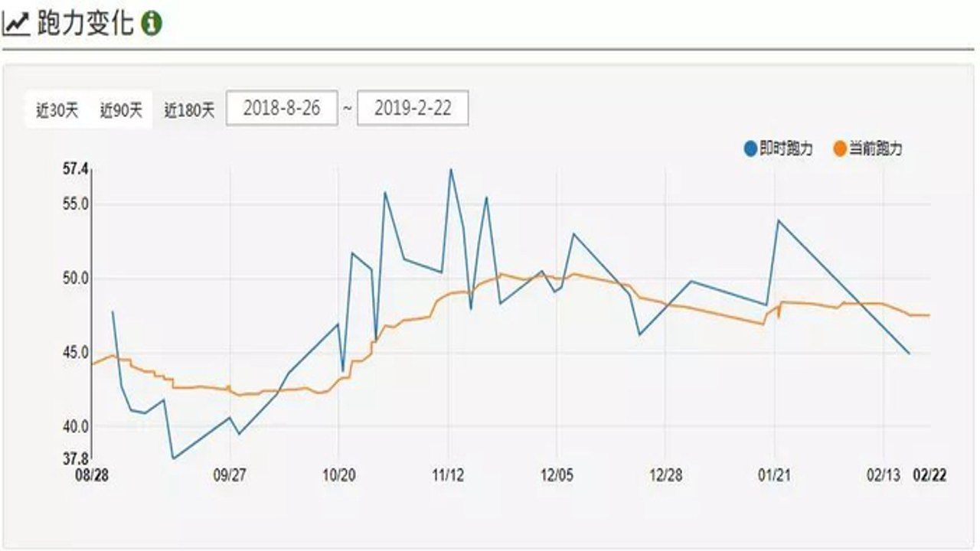Screen dimensions: 980x551
Task: Click the 02/22 x-axis end date label
Action: [x=930, y=475]
